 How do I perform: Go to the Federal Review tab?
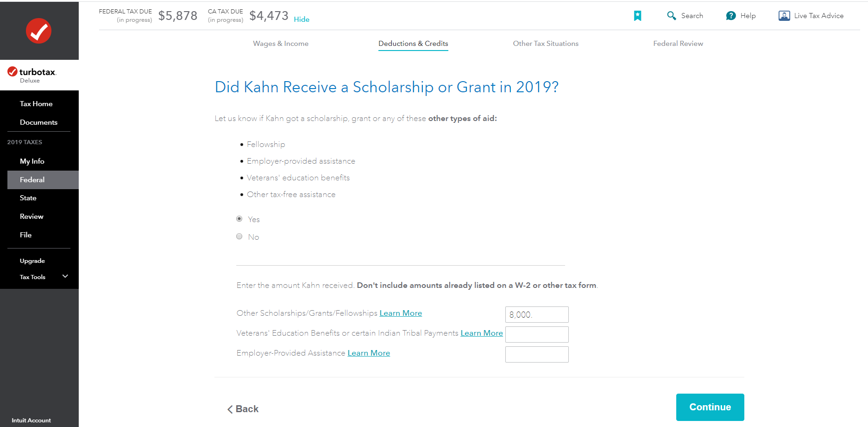pos(678,44)
